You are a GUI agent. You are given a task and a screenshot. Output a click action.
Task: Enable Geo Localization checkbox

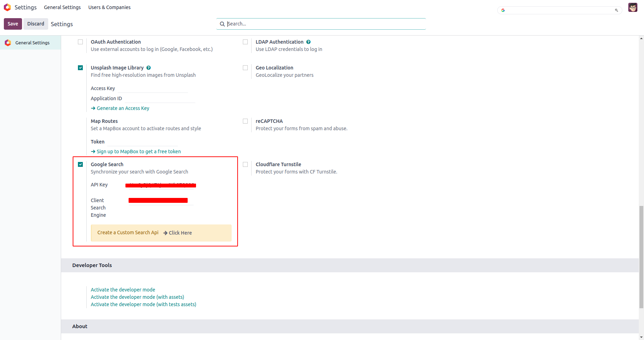pos(245,68)
